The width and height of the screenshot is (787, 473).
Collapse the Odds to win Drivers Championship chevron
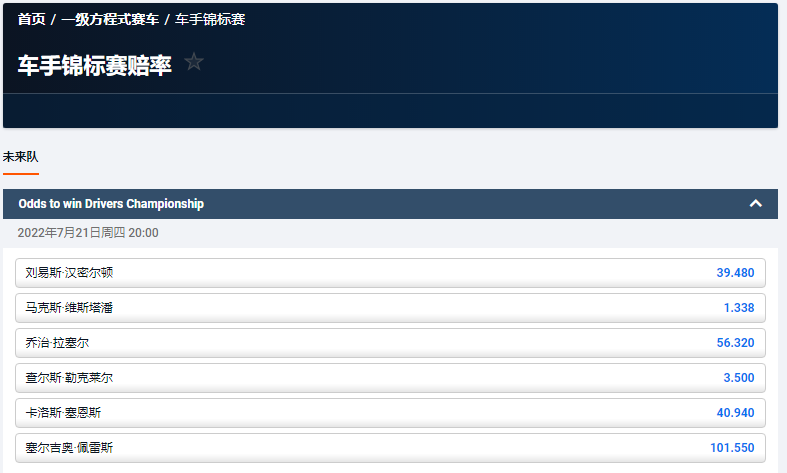pyautogui.click(x=756, y=204)
